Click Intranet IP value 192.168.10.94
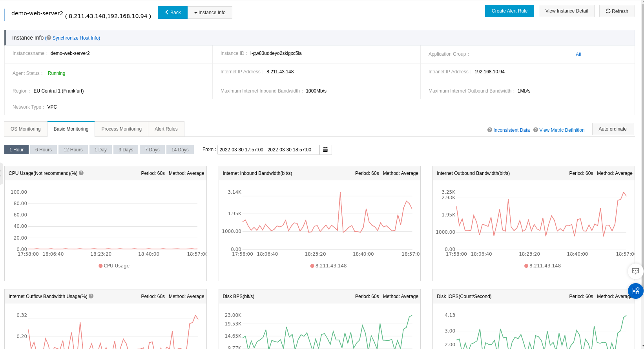Viewport: 644px width, 349px height. point(489,72)
